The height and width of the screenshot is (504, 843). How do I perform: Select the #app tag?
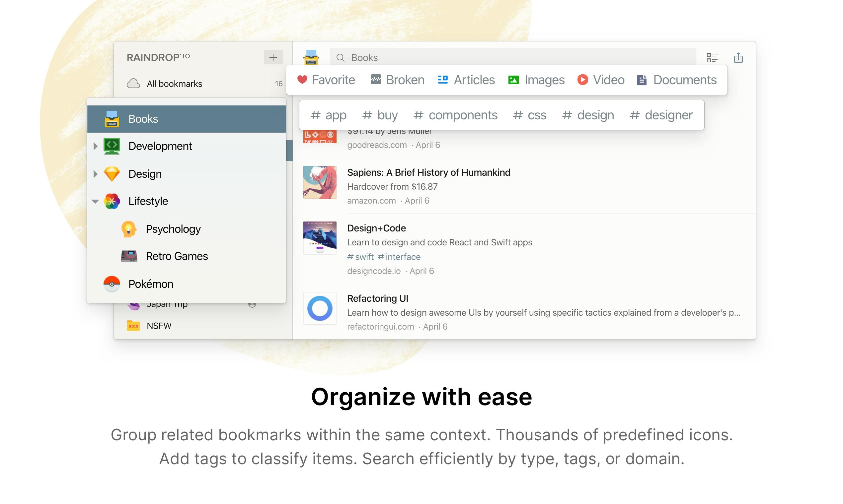pos(328,115)
